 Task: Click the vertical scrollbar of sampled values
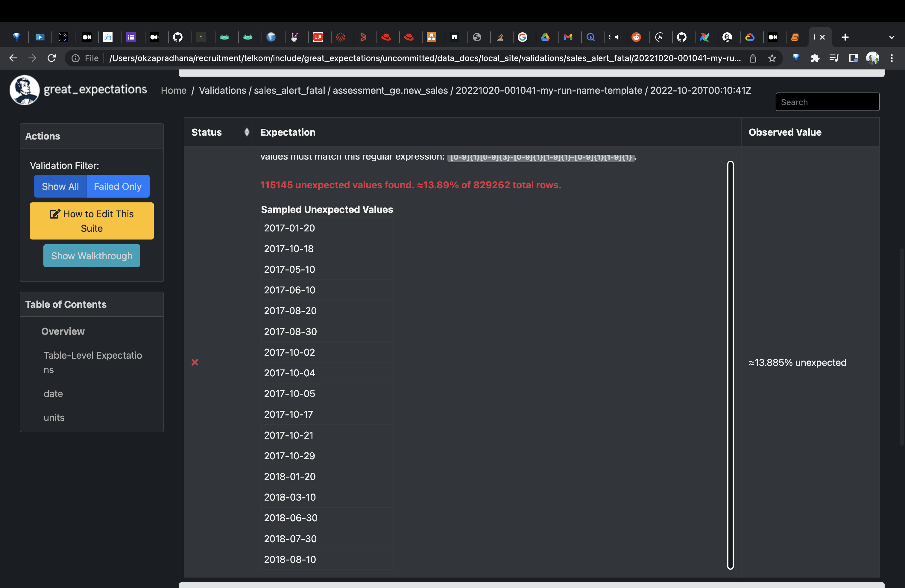click(x=730, y=365)
